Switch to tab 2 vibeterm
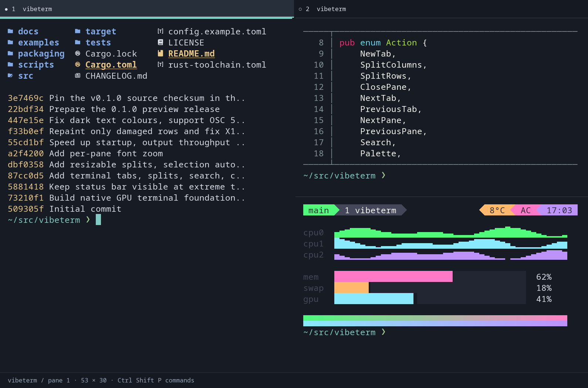Screen dimensions: 588x388 (441, 9)
